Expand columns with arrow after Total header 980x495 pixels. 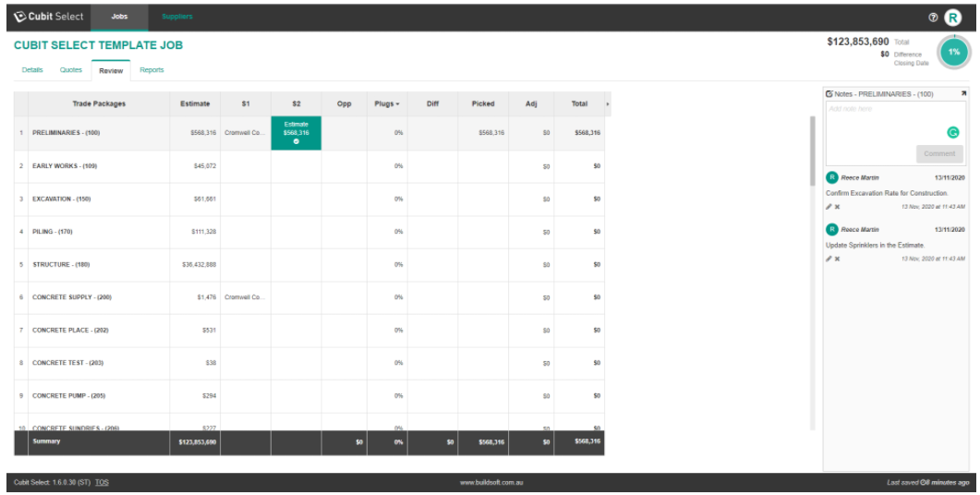(608, 104)
